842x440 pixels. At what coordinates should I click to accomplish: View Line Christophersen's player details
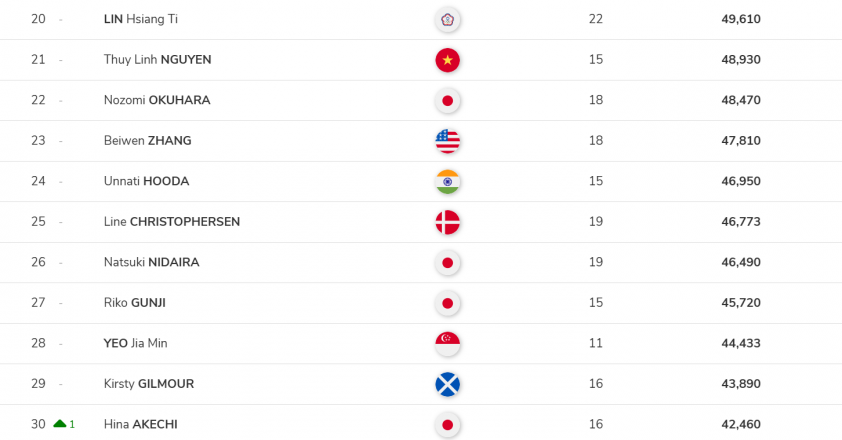(x=172, y=222)
